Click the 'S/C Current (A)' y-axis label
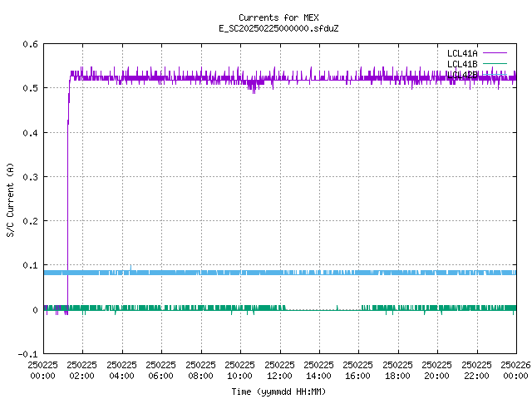This screenshot has width=532, height=399. (10, 199)
